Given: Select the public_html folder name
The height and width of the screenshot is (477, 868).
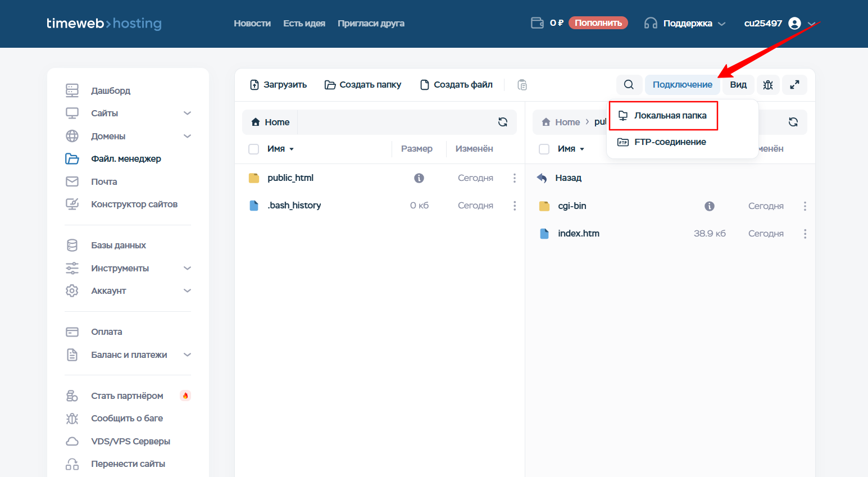Looking at the screenshot, I should (290, 178).
